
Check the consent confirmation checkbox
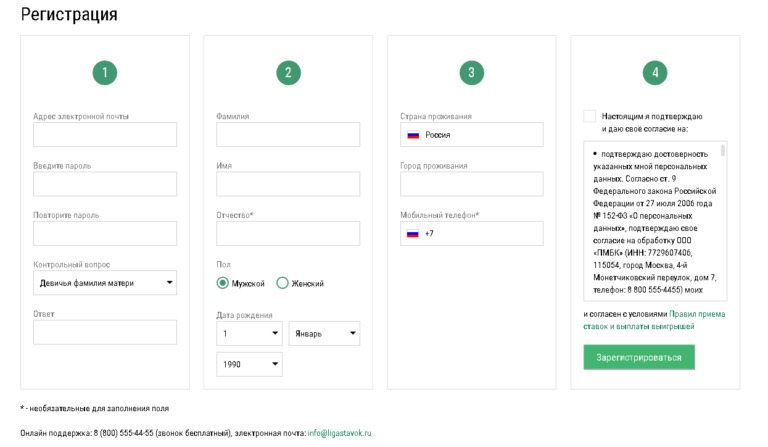coord(590,116)
